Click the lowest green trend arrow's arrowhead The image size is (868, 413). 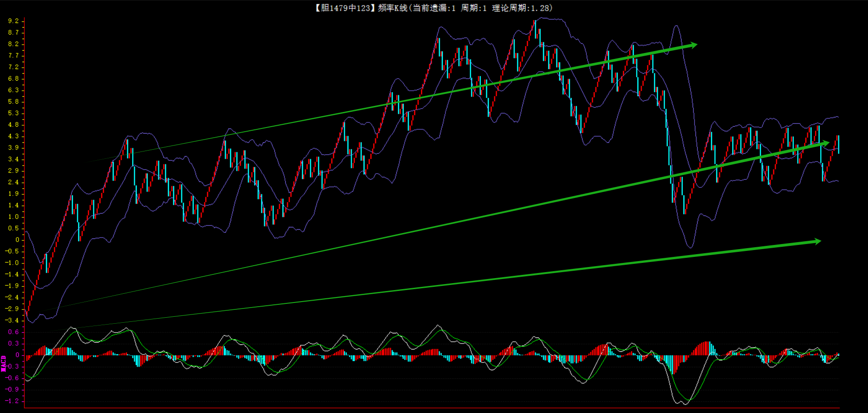pyautogui.click(x=816, y=242)
